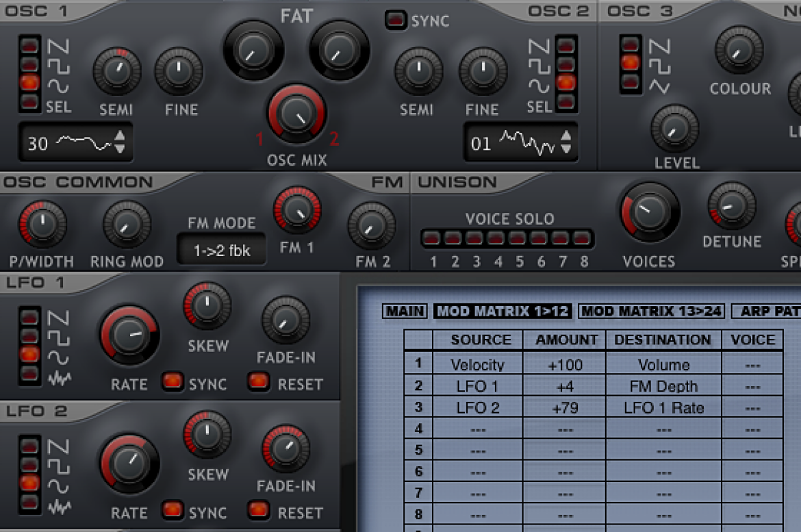Click the unison DETUNE knob
Viewport: 801px width, 532px height.
tap(732, 205)
